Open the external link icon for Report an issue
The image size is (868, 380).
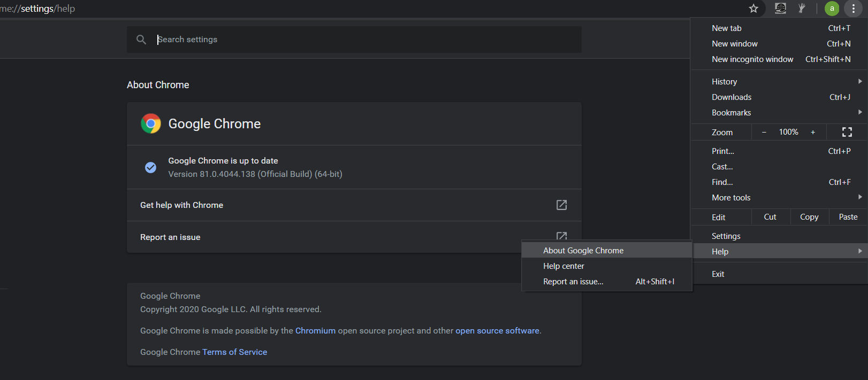pos(561,236)
